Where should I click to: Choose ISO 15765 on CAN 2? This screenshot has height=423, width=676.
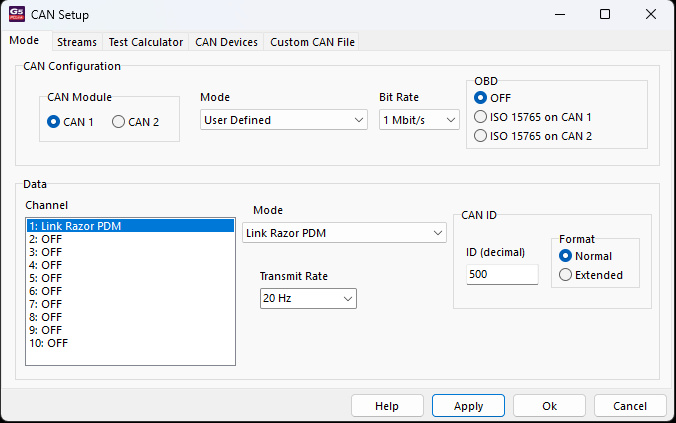point(481,136)
